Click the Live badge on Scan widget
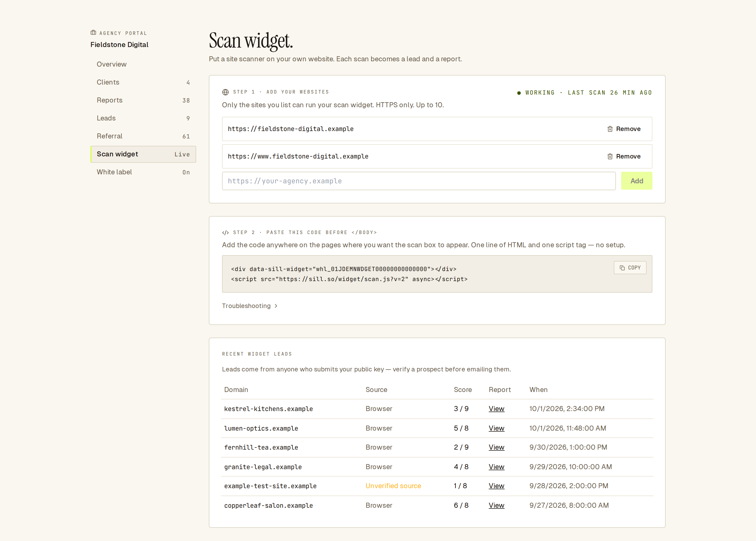 click(182, 155)
